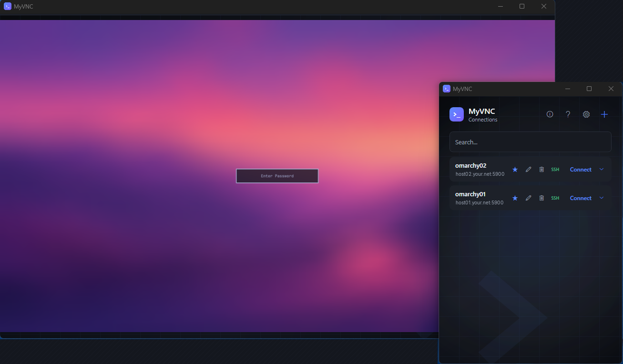Click the title bar icon of Connections window
623x364 pixels.
tap(447, 89)
